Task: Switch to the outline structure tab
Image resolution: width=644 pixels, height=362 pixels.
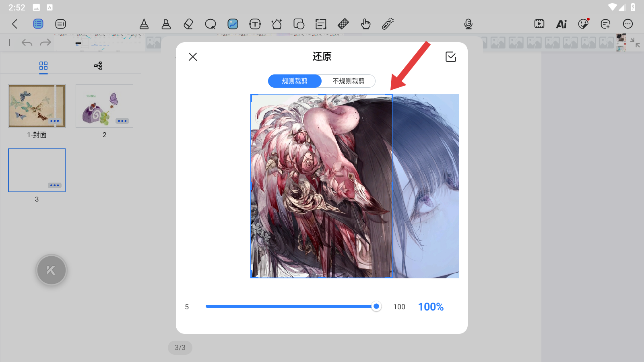Action: point(98,66)
